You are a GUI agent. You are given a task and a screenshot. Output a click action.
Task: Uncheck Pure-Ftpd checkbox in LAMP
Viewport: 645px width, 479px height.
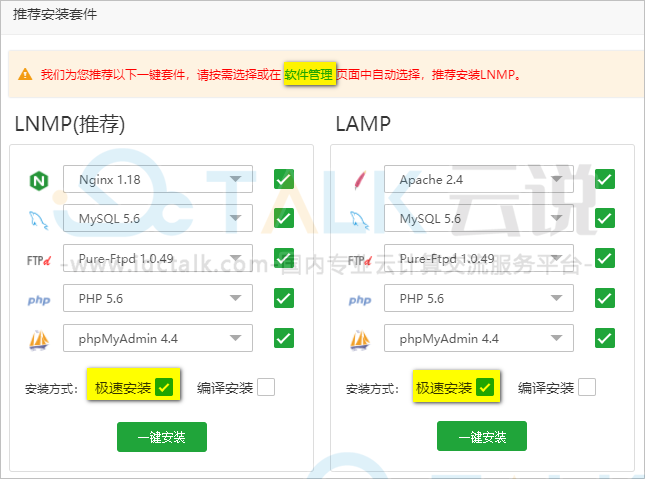pyautogui.click(x=605, y=258)
